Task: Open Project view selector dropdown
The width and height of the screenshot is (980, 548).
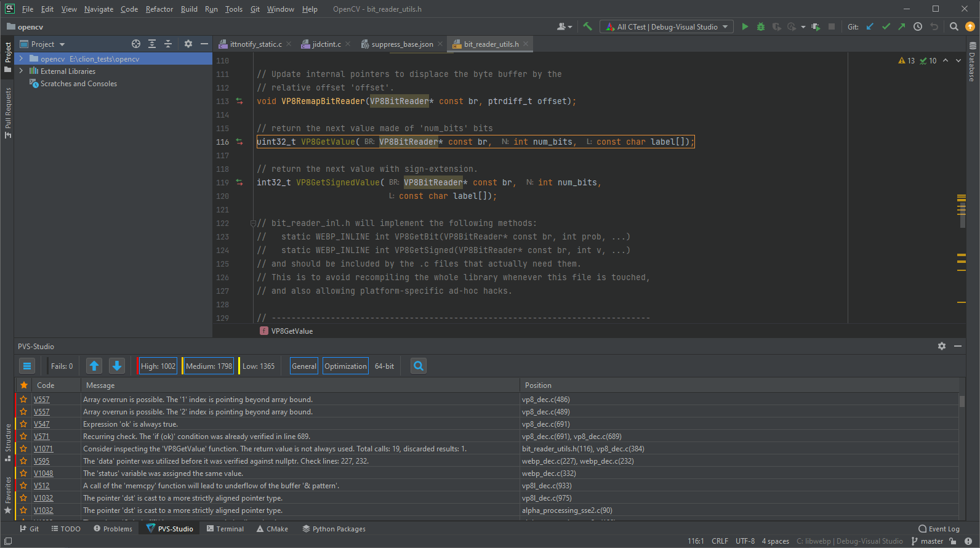Action: [x=42, y=44]
